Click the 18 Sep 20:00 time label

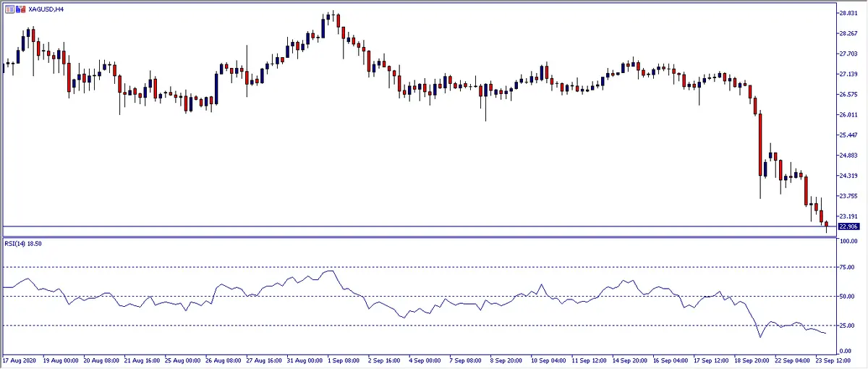click(x=754, y=359)
